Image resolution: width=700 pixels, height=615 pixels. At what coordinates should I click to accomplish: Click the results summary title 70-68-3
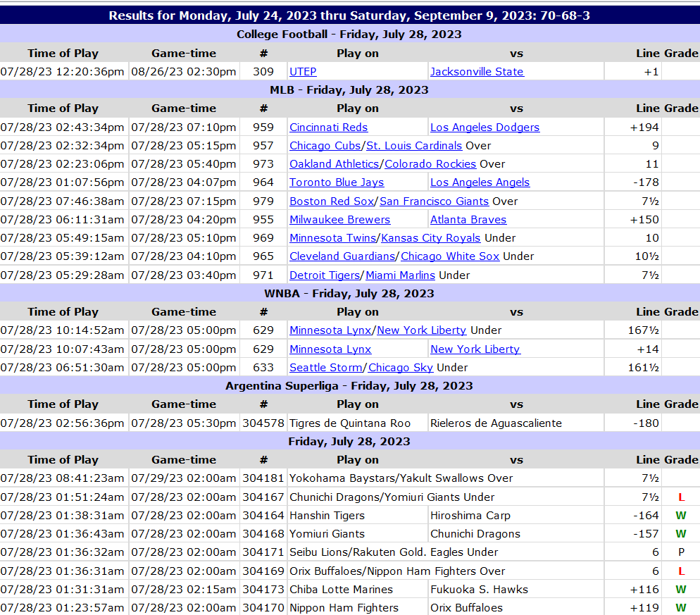[x=349, y=15]
